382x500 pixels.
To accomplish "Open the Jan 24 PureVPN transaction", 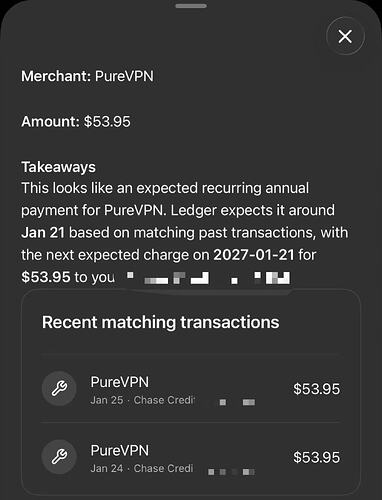I will (191, 457).
